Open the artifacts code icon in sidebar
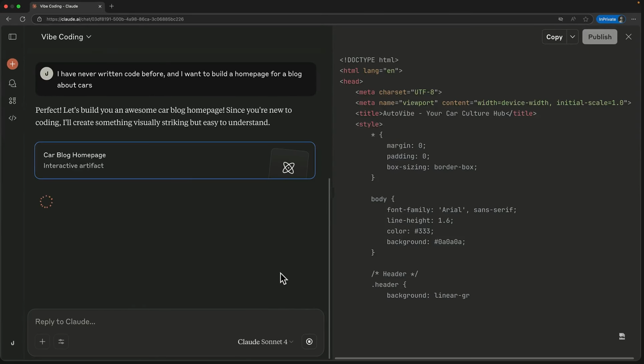 12,118
